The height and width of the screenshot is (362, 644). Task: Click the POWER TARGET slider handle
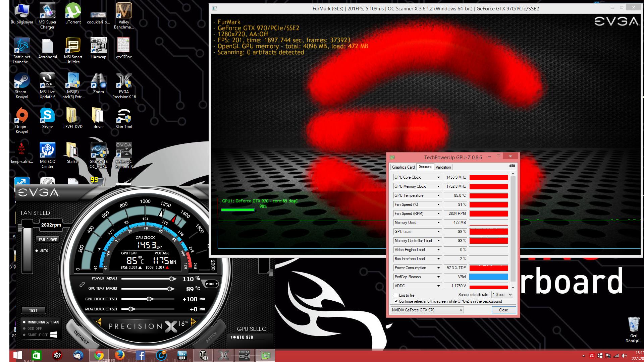[x=173, y=279]
